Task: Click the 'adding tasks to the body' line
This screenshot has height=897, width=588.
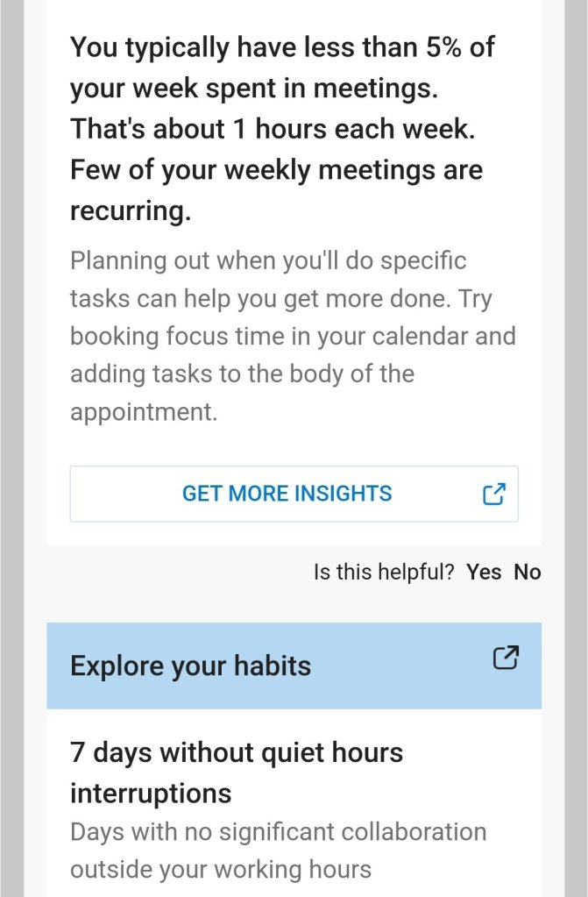Action: pyautogui.click(x=242, y=374)
